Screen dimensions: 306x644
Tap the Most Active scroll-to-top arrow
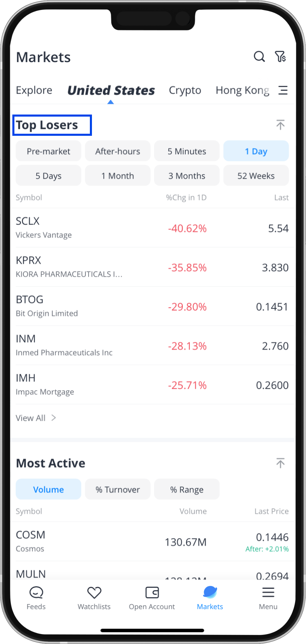(280, 463)
